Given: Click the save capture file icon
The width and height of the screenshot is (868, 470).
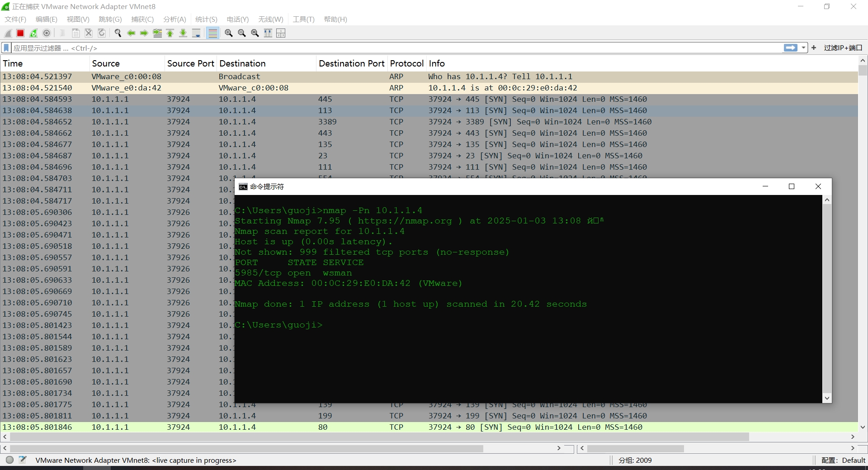Looking at the screenshot, I should [x=76, y=33].
